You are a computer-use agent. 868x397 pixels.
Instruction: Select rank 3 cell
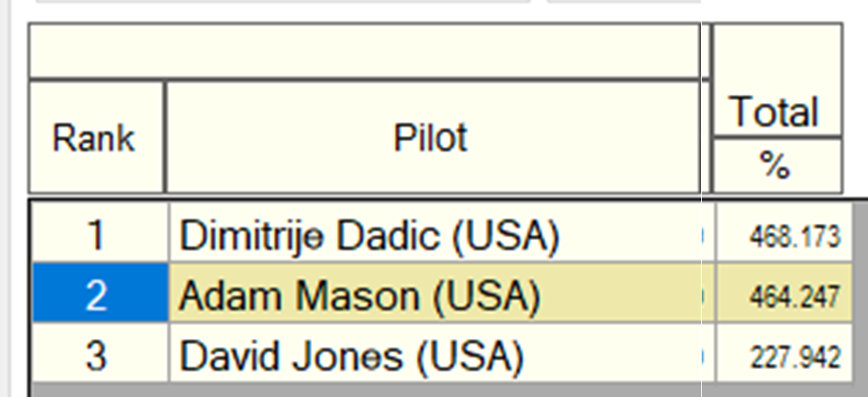click(100, 354)
